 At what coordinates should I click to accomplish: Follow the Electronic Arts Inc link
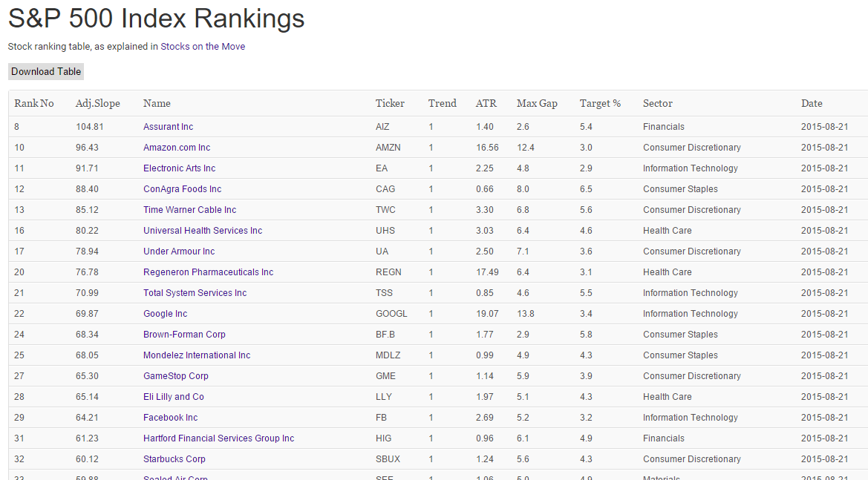tap(180, 168)
